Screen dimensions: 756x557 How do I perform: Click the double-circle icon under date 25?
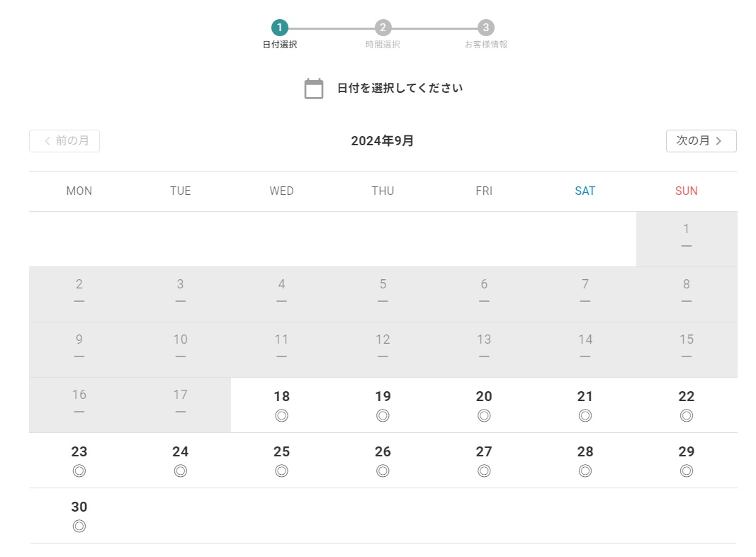(x=281, y=471)
